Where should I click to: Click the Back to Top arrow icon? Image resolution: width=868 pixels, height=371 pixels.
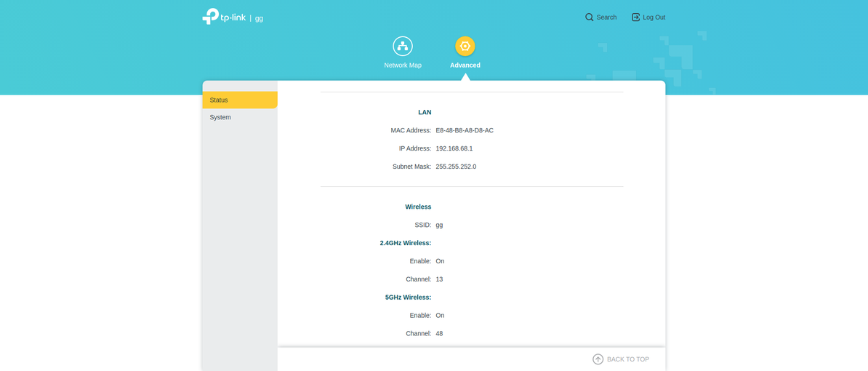[598, 359]
